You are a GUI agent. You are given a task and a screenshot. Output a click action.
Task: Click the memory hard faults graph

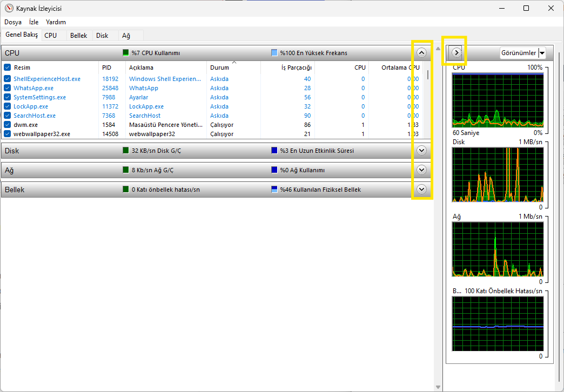point(498,323)
